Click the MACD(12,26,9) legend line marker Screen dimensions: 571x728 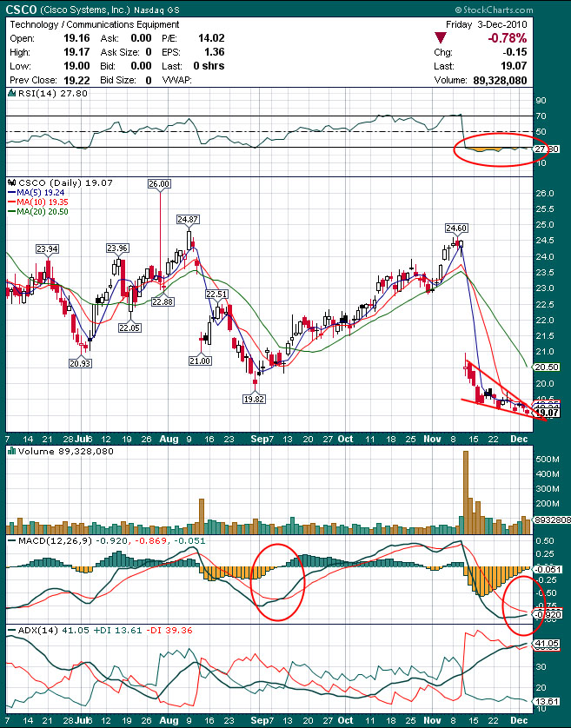point(11,541)
